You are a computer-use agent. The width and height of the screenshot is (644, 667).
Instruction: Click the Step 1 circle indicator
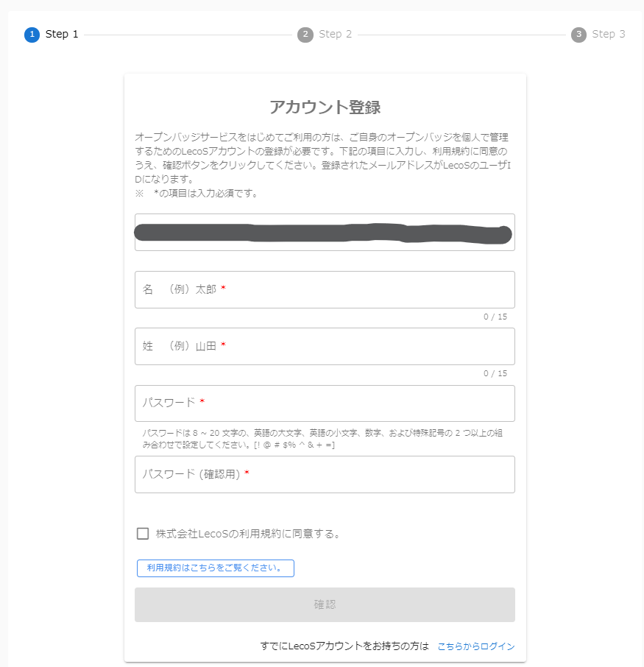[32, 35]
